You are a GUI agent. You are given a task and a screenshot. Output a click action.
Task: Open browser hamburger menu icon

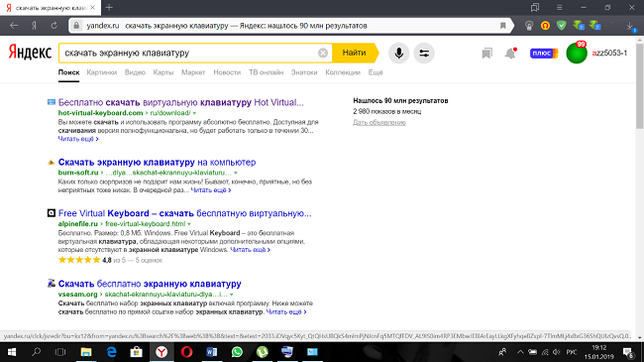pyautogui.click(x=559, y=7)
